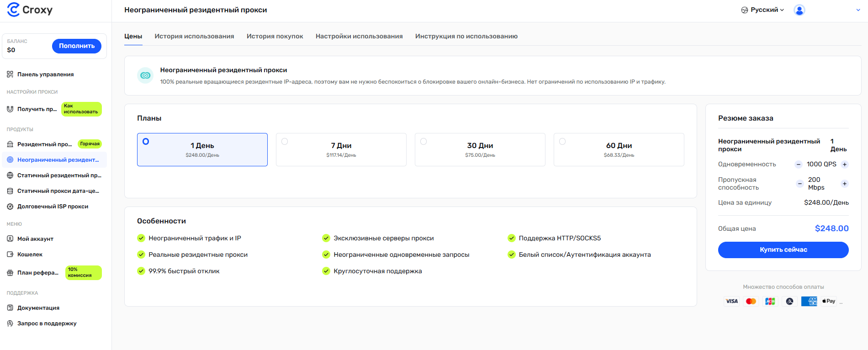Click the Пополнить balance button

coord(77,46)
